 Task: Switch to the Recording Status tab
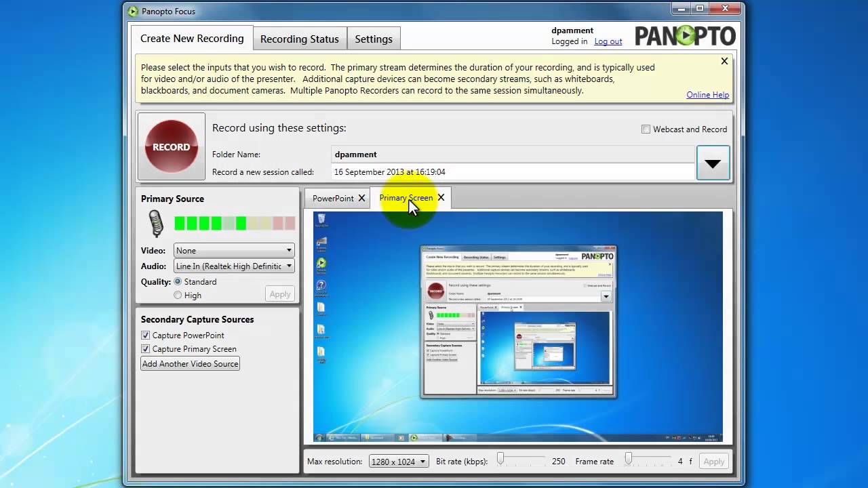coord(299,39)
